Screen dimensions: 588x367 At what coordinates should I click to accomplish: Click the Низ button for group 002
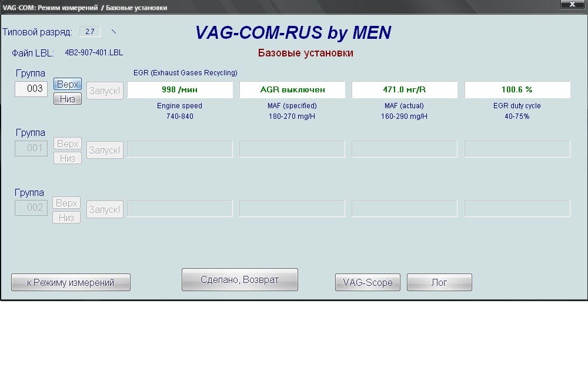(x=66, y=218)
